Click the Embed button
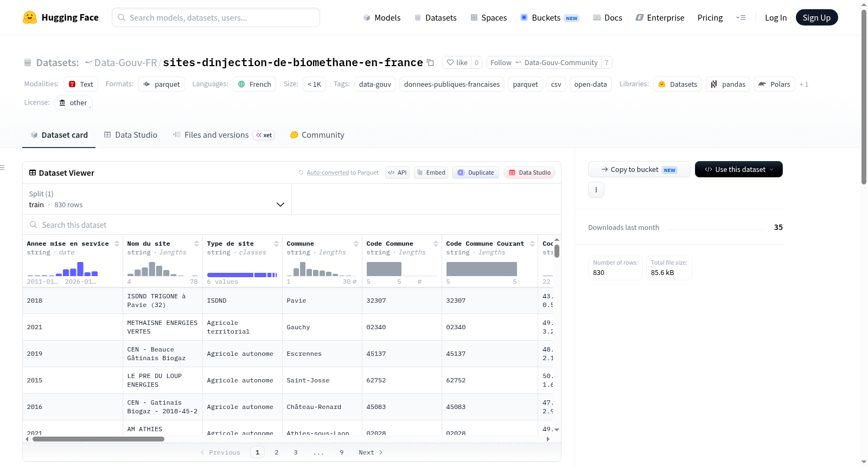Image resolution: width=868 pixels, height=467 pixels. (431, 172)
